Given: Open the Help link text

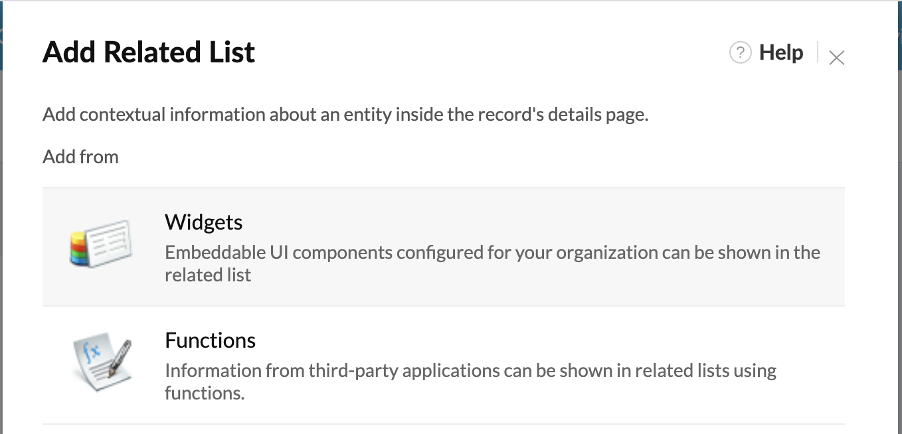Looking at the screenshot, I should click(x=781, y=52).
